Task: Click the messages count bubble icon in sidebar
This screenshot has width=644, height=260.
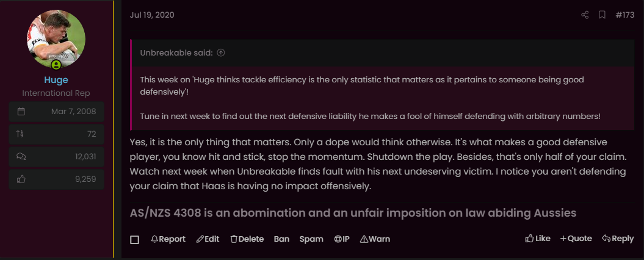Action: [21, 156]
